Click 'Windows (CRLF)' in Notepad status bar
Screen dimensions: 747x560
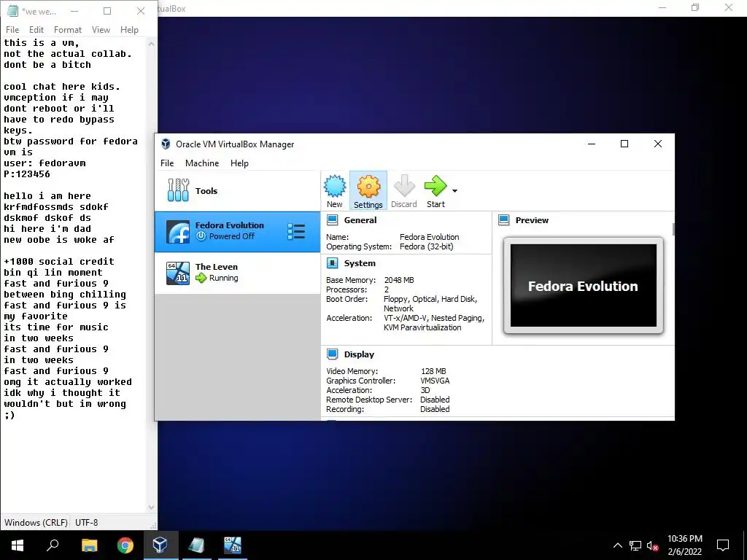36,522
